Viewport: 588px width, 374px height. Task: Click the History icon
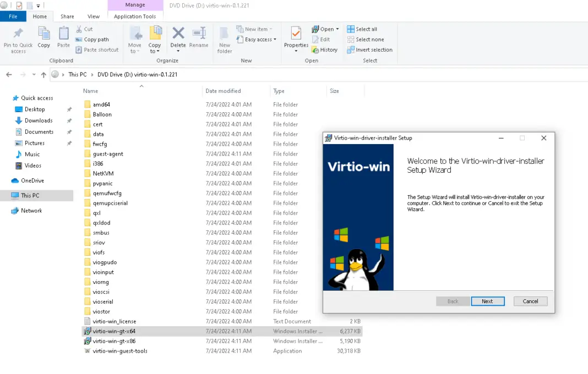(x=325, y=50)
